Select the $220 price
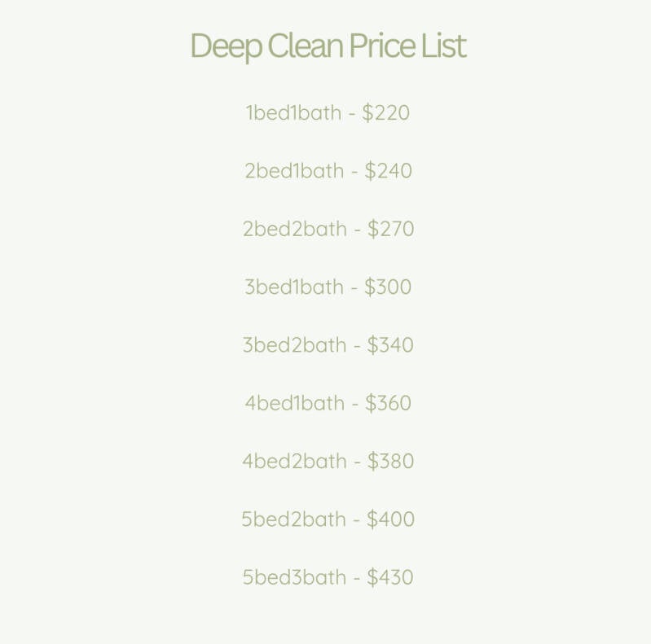Screen dimensions: 651x644 click(x=386, y=112)
